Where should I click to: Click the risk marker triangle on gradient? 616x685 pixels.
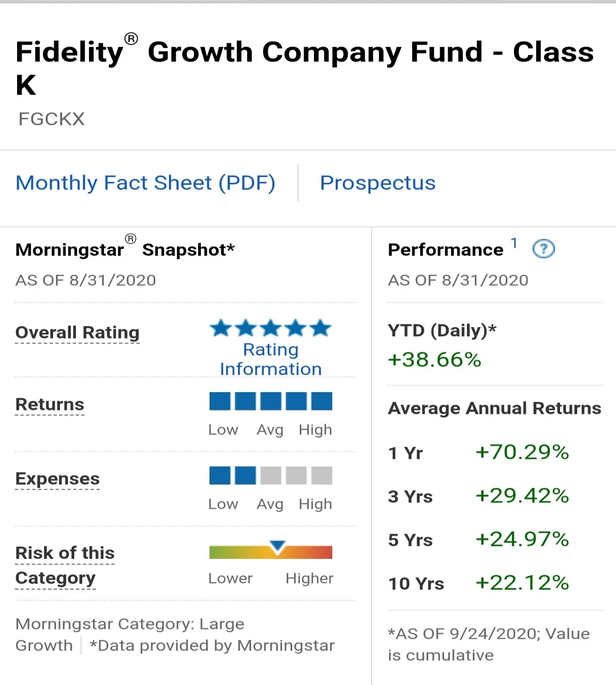[x=277, y=546]
